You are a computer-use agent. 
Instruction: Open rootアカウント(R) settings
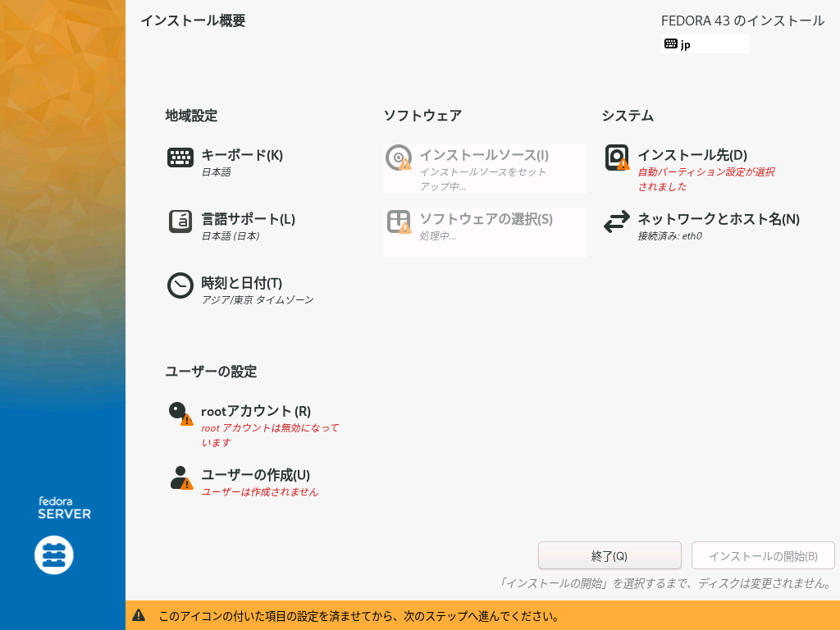[x=256, y=411]
